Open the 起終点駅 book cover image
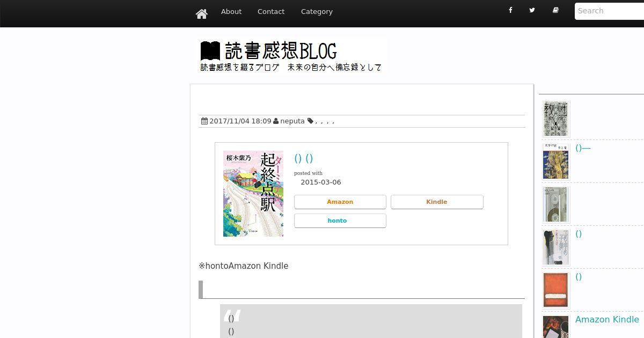 tap(253, 194)
